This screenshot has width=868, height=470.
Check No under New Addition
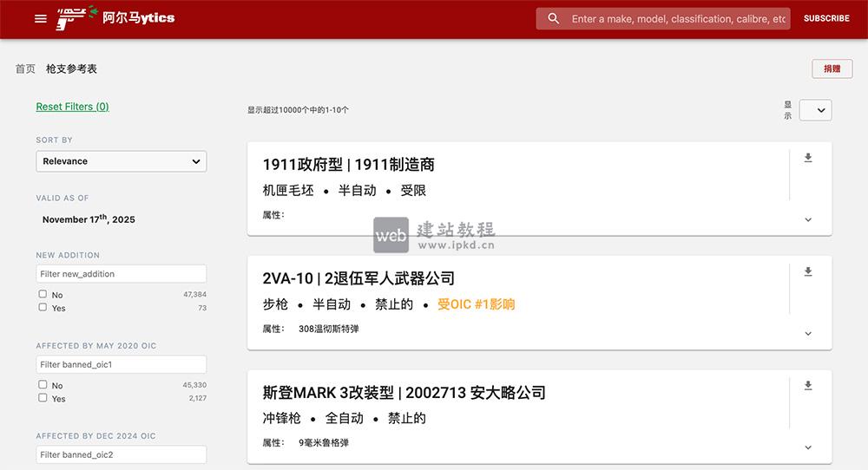pyautogui.click(x=43, y=294)
